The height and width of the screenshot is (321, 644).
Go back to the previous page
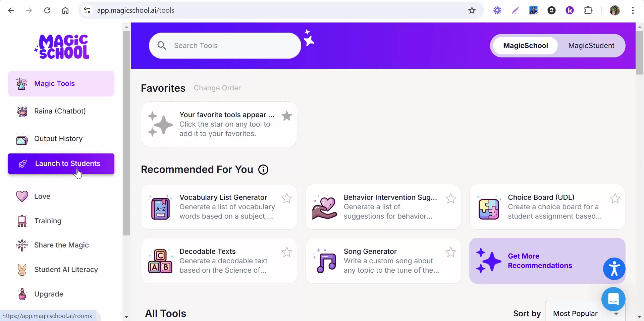coord(11,10)
